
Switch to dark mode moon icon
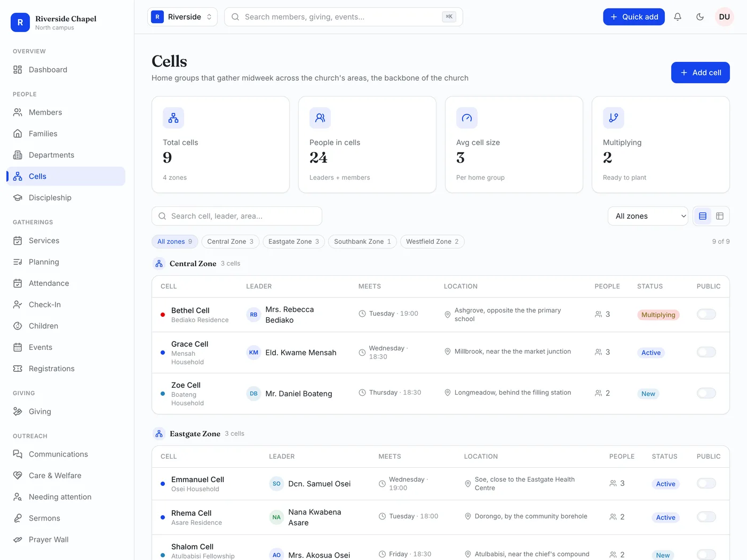click(700, 17)
